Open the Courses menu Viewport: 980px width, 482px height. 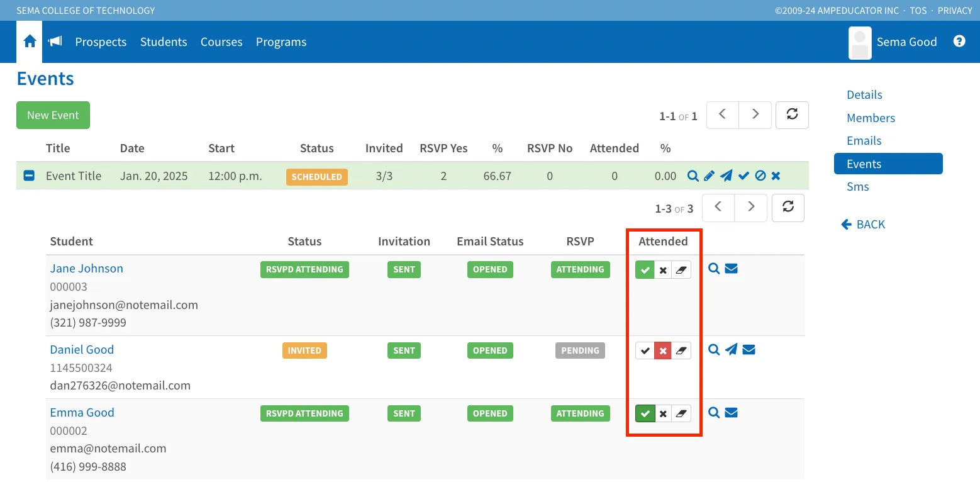pos(221,42)
